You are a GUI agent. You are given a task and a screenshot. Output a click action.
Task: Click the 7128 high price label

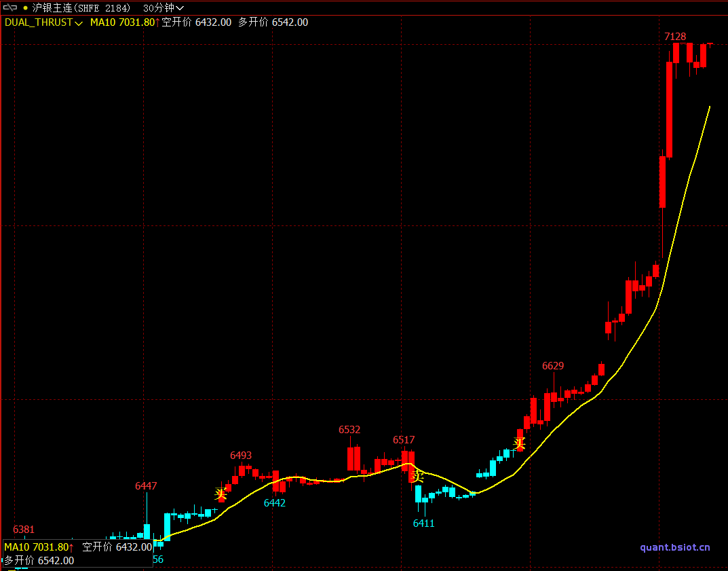pyautogui.click(x=675, y=36)
